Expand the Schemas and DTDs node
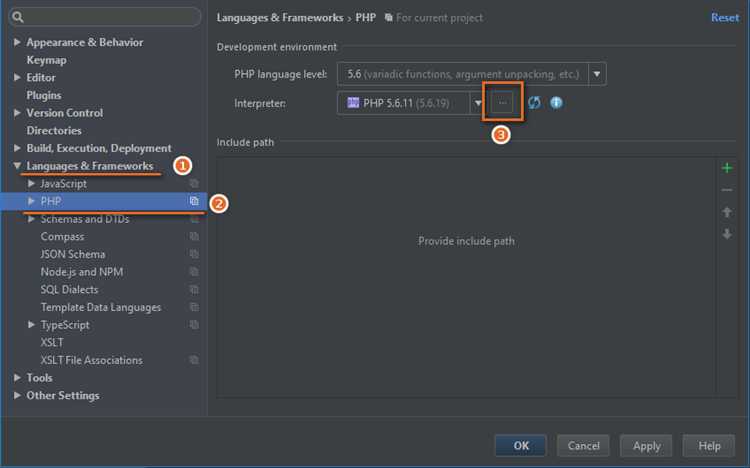The width and height of the screenshot is (750, 468). (31, 219)
